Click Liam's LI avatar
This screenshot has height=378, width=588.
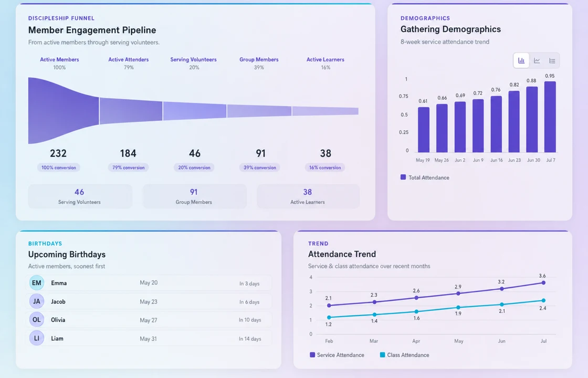37,338
